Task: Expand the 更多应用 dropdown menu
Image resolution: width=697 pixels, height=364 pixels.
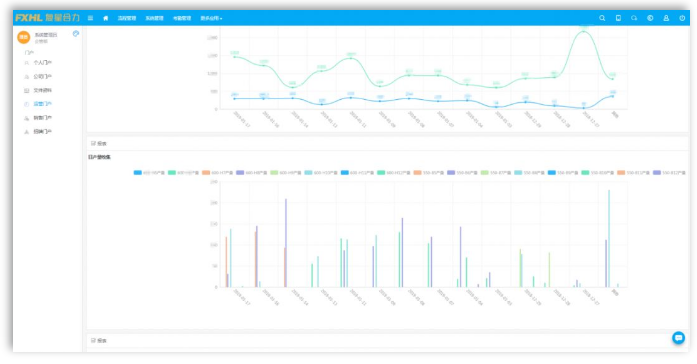Action: pos(211,18)
